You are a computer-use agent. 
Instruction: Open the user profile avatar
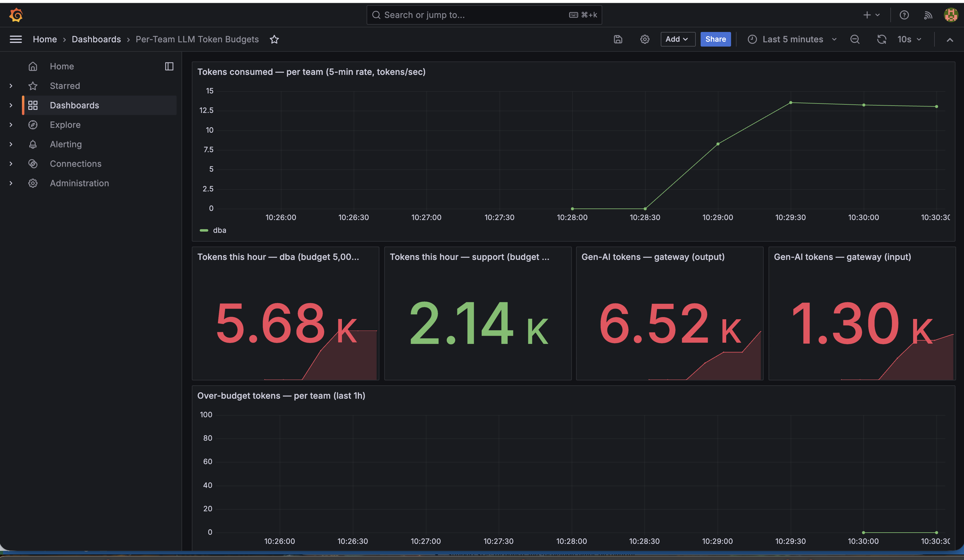[x=951, y=15]
